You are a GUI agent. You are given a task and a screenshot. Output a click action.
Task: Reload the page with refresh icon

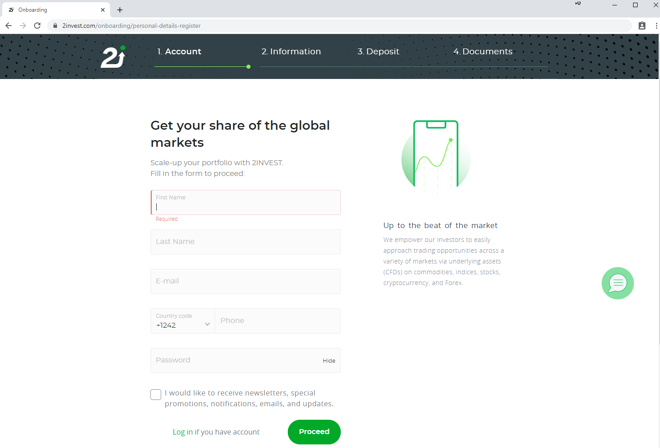click(x=37, y=26)
